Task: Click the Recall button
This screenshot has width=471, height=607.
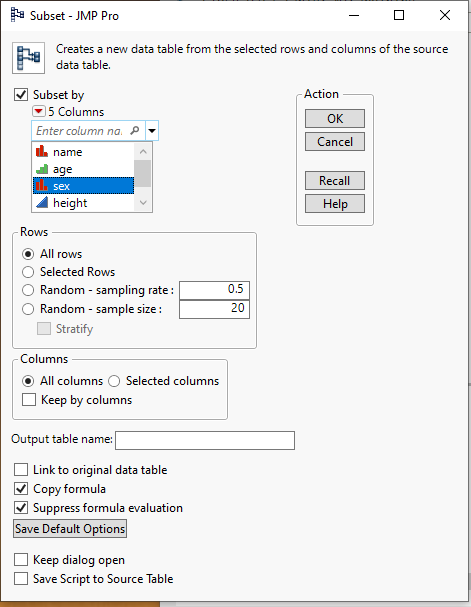Action: tap(335, 180)
